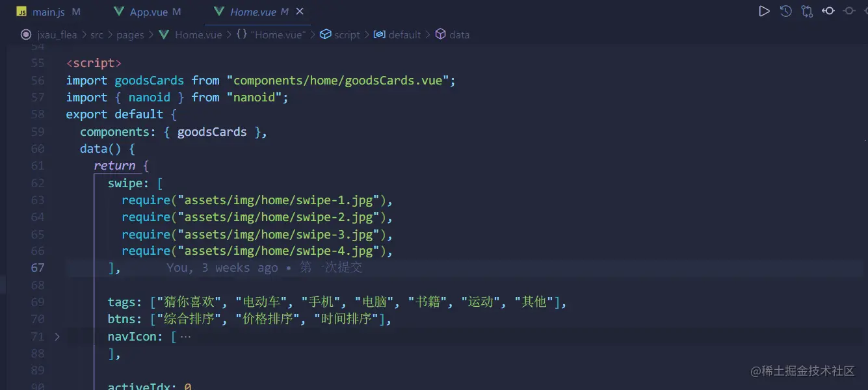Click the Open Changes compare icon

806,11
